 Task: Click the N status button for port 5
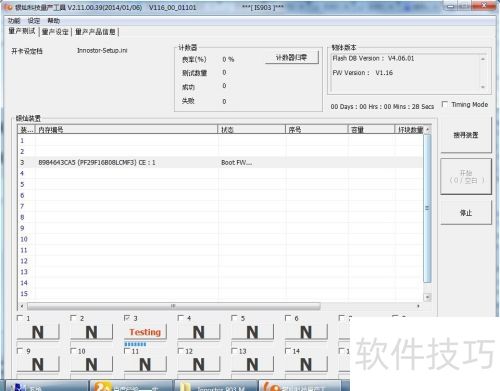pos(253,332)
